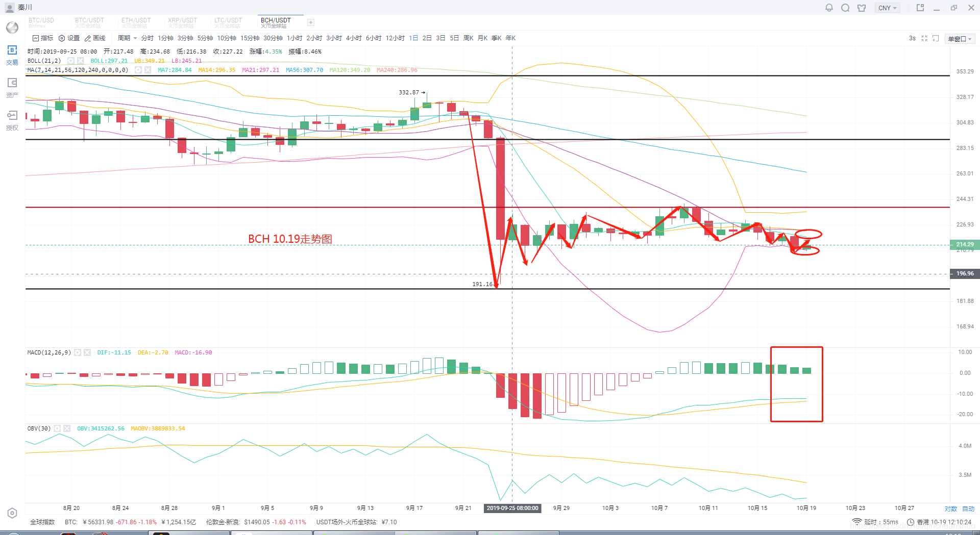Select the 1日 daily period
The height and width of the screenshot is (535, 980).
coord(413,38)
